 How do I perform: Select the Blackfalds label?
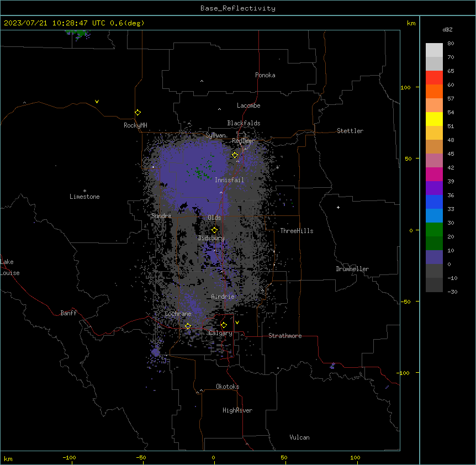244,123
